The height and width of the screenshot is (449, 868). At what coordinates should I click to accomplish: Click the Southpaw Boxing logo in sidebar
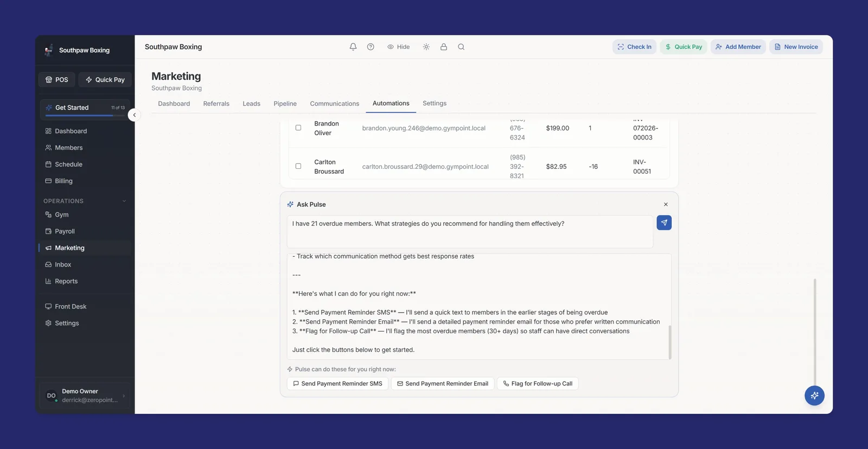tap(49, 50)
